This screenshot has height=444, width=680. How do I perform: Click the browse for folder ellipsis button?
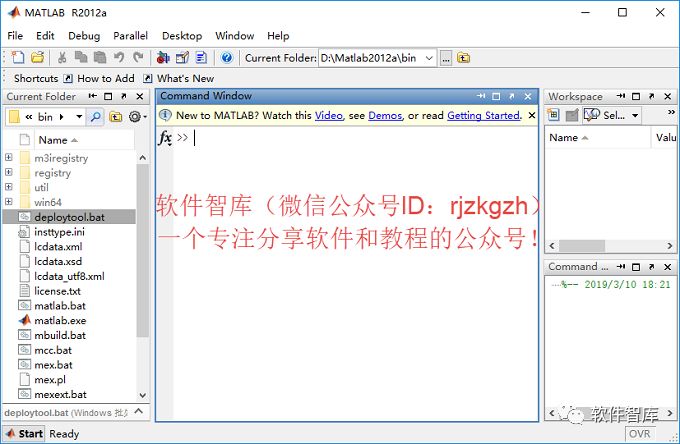(446, 58)
